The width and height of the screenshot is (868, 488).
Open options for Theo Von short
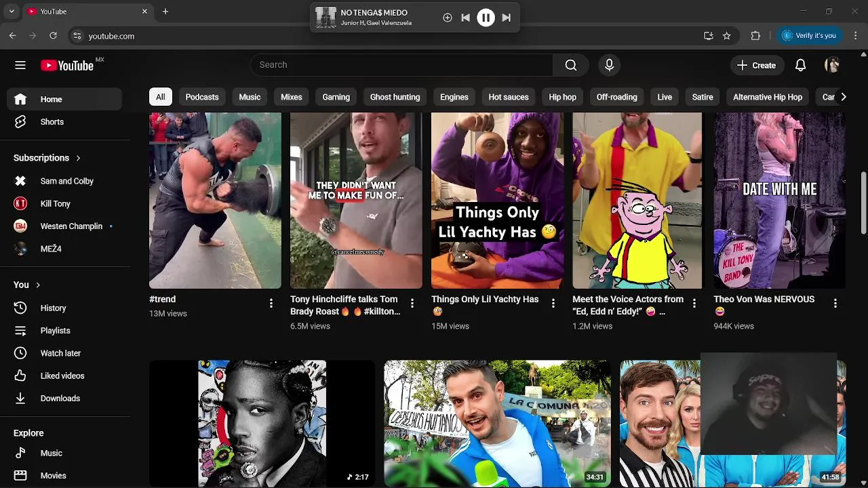(835, 304)
